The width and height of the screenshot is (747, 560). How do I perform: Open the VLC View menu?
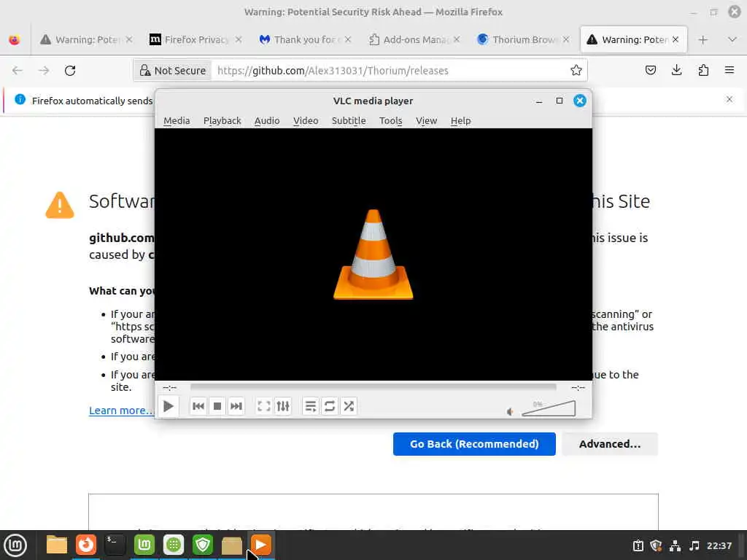click(426, 120)
